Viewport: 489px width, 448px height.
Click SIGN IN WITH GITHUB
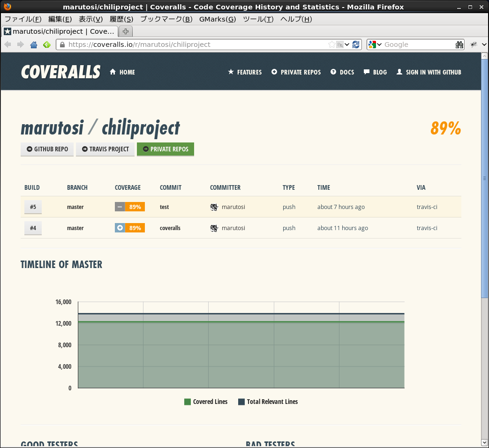point(429,72)
